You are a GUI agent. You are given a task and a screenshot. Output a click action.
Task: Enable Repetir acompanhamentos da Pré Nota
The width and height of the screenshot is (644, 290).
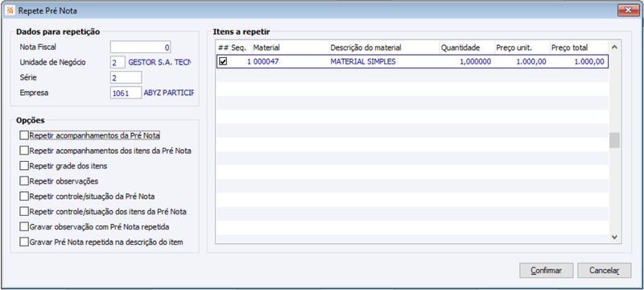coord(24,135)
